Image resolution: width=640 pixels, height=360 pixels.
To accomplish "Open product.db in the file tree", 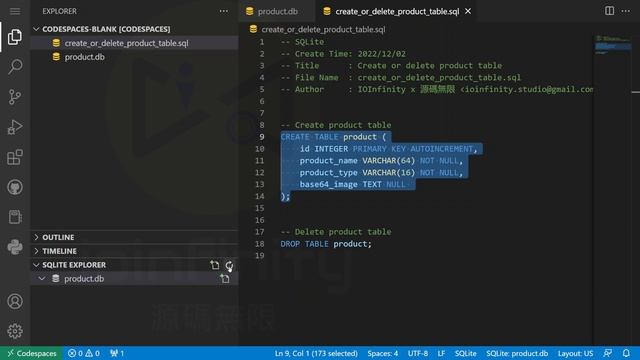I will (135, 57).
